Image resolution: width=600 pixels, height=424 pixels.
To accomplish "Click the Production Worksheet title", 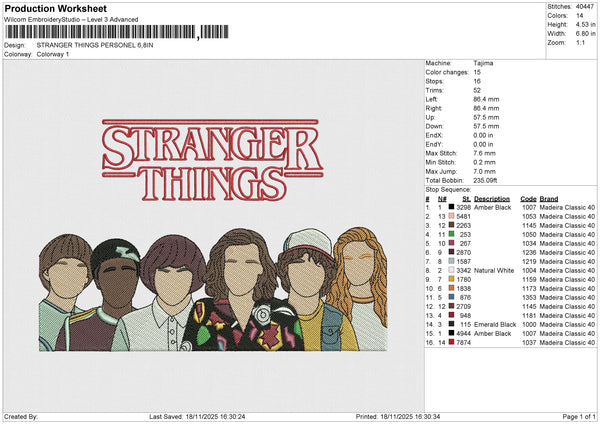I will click(x=55, y=8).
